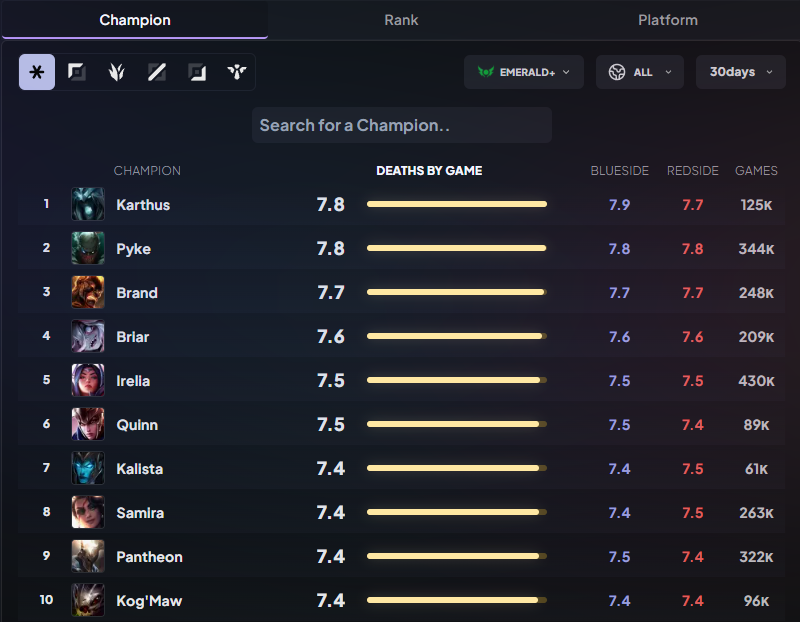
Task: Filter by bottom lane role icon
Action: click(x=197, y=72)
